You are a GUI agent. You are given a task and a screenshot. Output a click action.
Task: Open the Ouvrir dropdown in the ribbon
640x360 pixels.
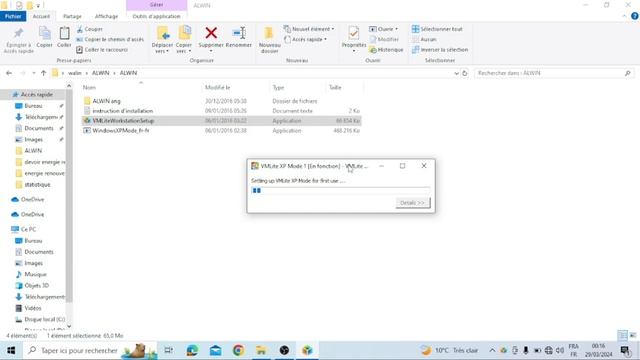pyautogui.click(x=383, y=29)
